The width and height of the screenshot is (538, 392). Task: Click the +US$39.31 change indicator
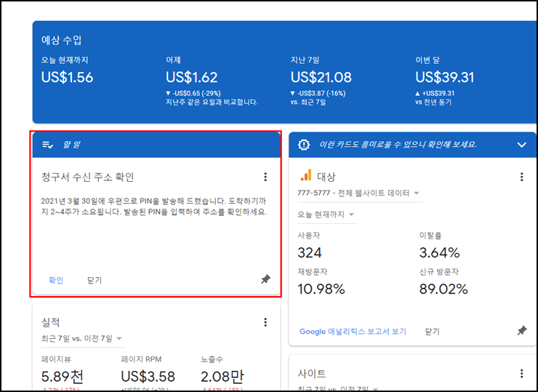[435, 93]
